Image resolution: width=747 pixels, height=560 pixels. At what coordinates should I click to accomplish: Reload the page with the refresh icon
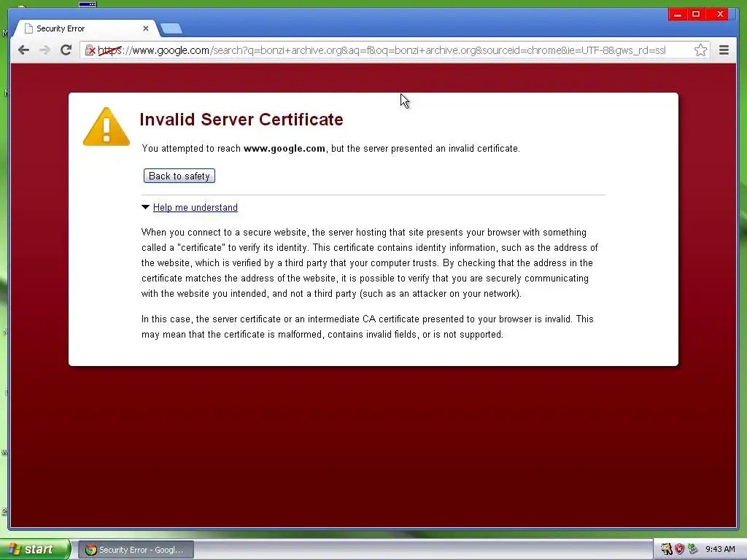click(x=66, y=50)
